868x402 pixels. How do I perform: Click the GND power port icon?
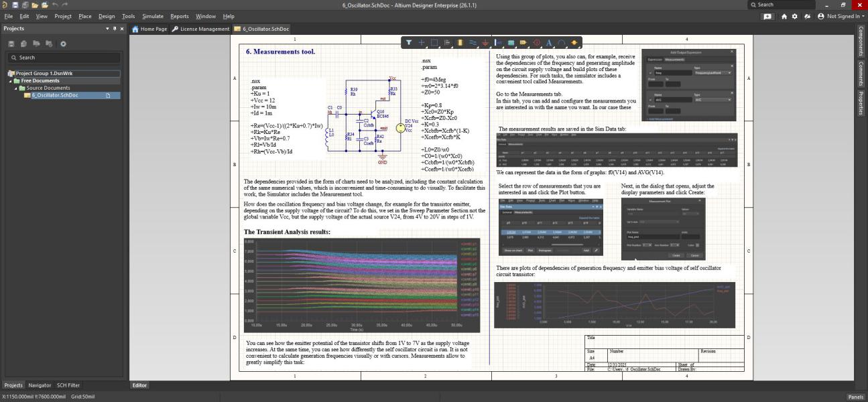(x=486, y=43)
